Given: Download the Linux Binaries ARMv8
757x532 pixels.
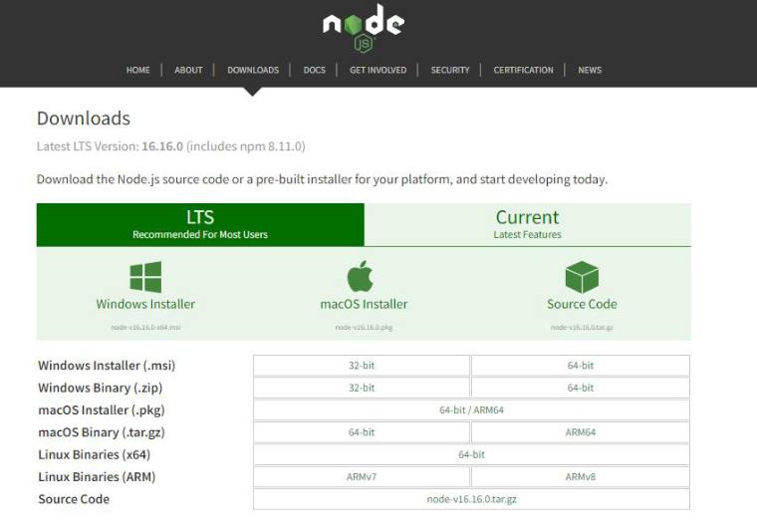Looking at the screenshot, I should [x=581, y=476].
